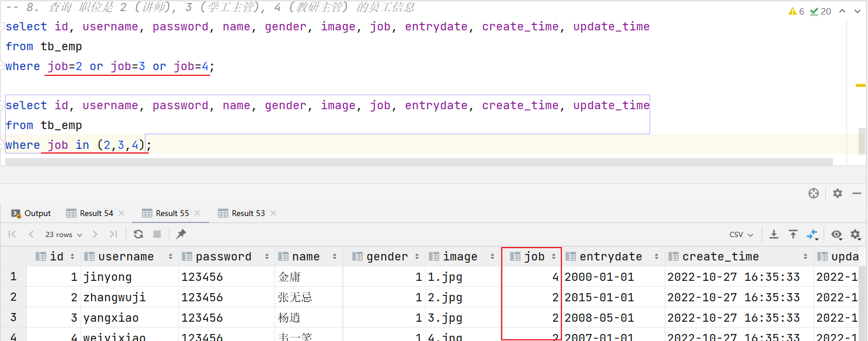
Task: Hide the results panel with the dash icon
Action: click(x=857, y=193)
